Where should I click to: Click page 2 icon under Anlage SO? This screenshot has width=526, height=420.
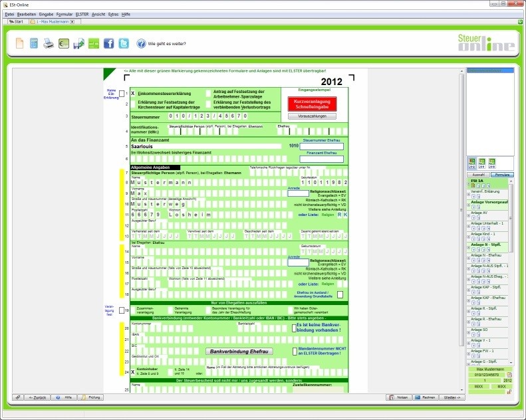tap(478, 334)
